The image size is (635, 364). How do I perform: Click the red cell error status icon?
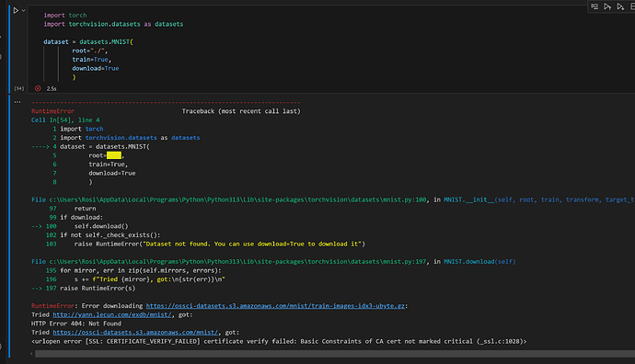38,88
